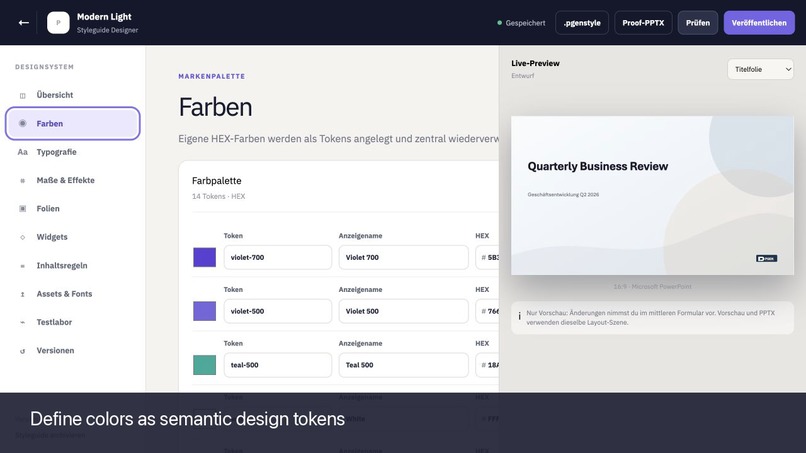The height and width of the screenshot is (453, 806).
Task: Click the Live-Preview title
Action: tap(535, 63)
